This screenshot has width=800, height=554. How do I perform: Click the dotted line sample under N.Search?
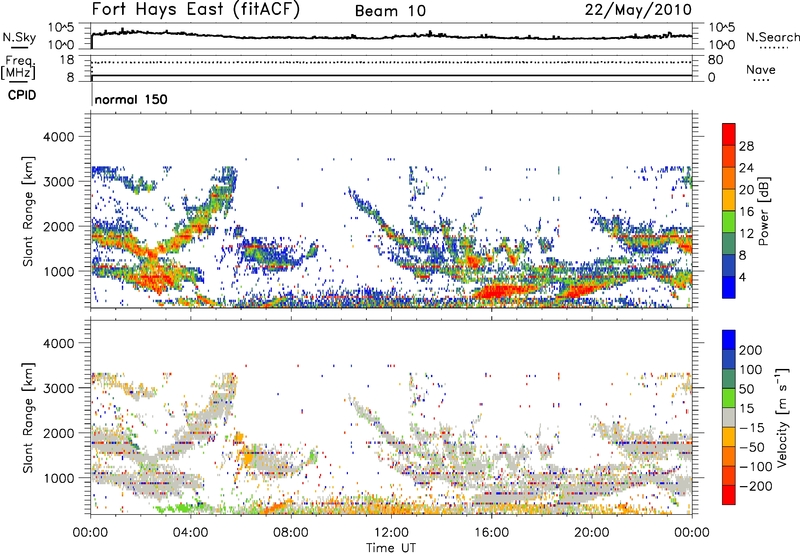[x=773, y=48]
